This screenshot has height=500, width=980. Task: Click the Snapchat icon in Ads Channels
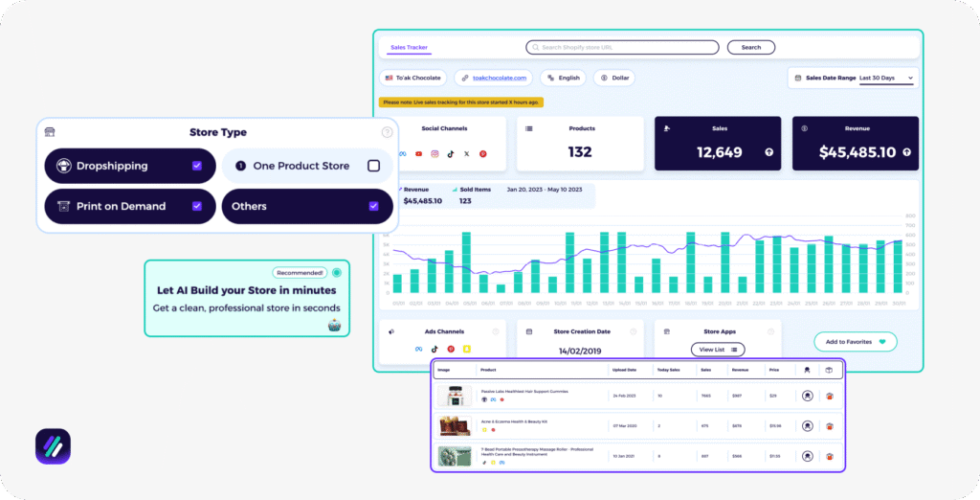tap(466, 349)
